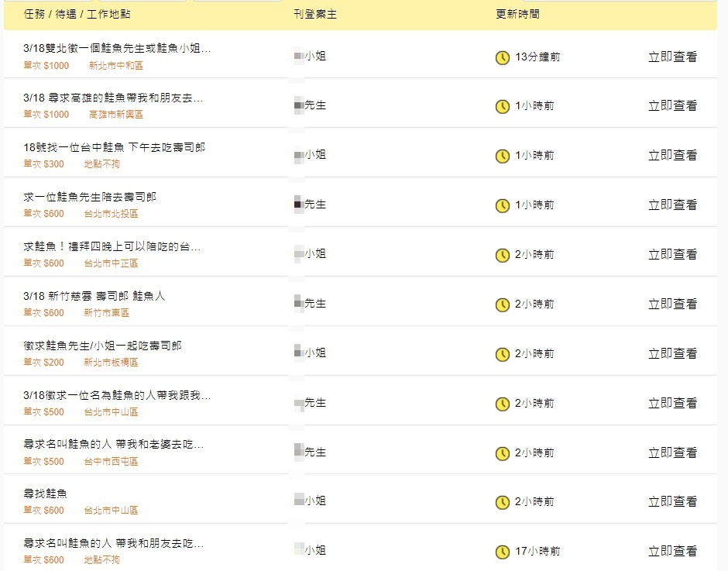
Task: Open the task titled 尋找鮭魚
Action: (x=46, y=494)
